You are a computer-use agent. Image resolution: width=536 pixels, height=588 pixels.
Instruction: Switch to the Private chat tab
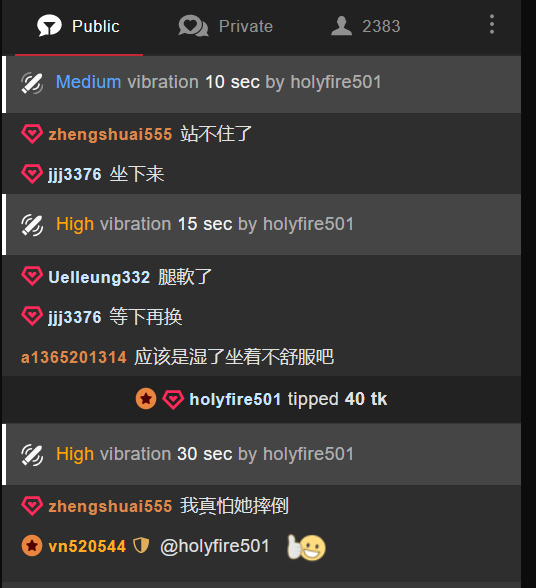tap(225, 27)
